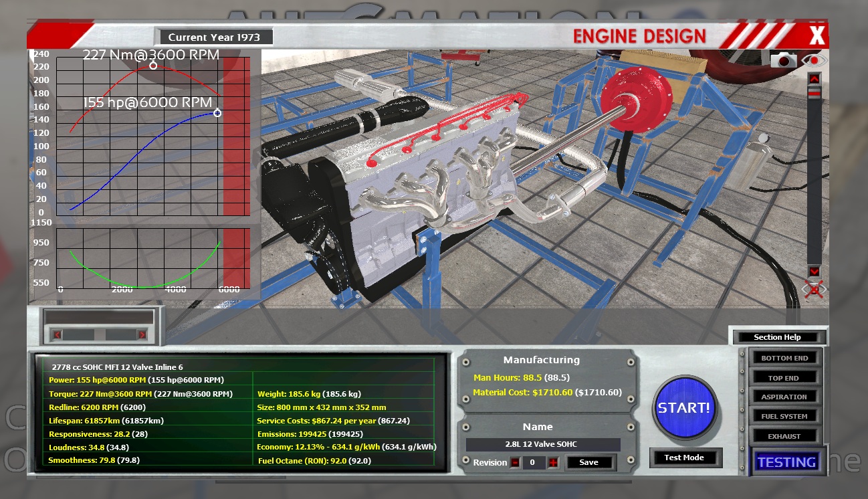The width and height of the screenshot is (868, 499).
Task: Click the down arrow on the vertical slider
Action: [x=814, y=271]
